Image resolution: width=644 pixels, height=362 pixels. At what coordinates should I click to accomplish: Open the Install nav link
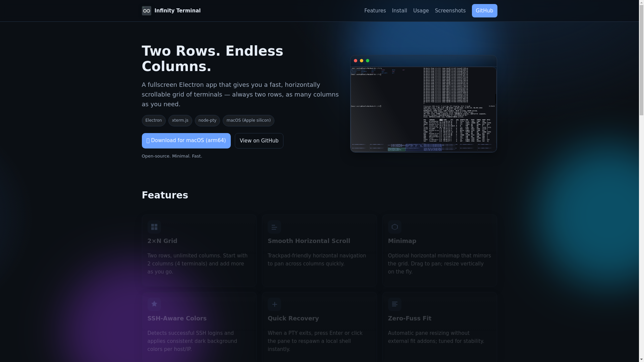(399, 11)
